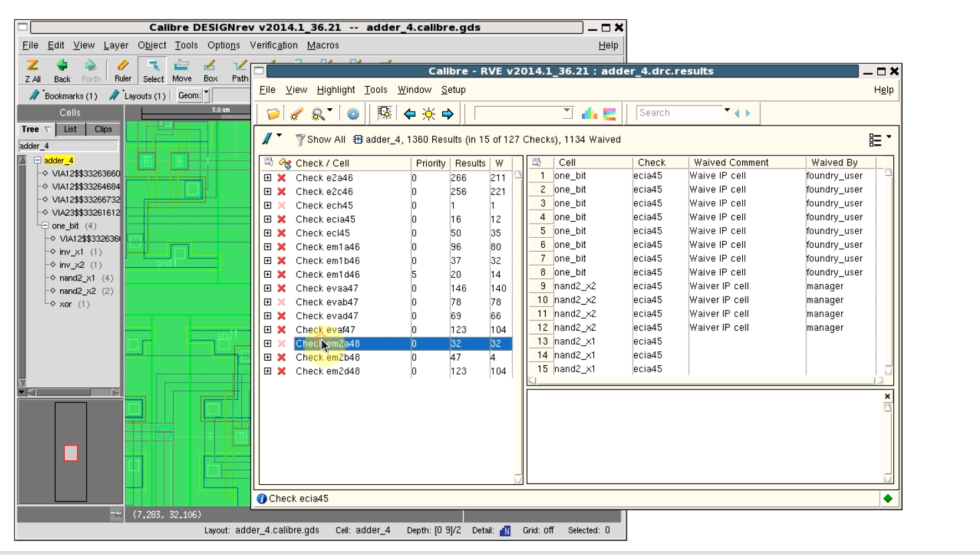Click the eraser highlight-clear icon in RVE
980x555 pixels.
[x=297, y=114]
